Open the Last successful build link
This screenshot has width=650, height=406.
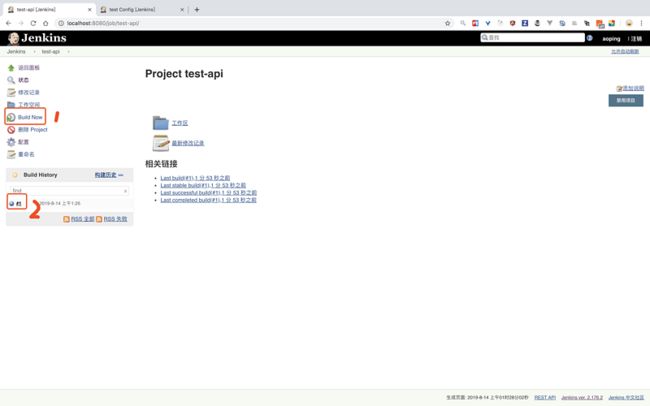coord(208,192)
